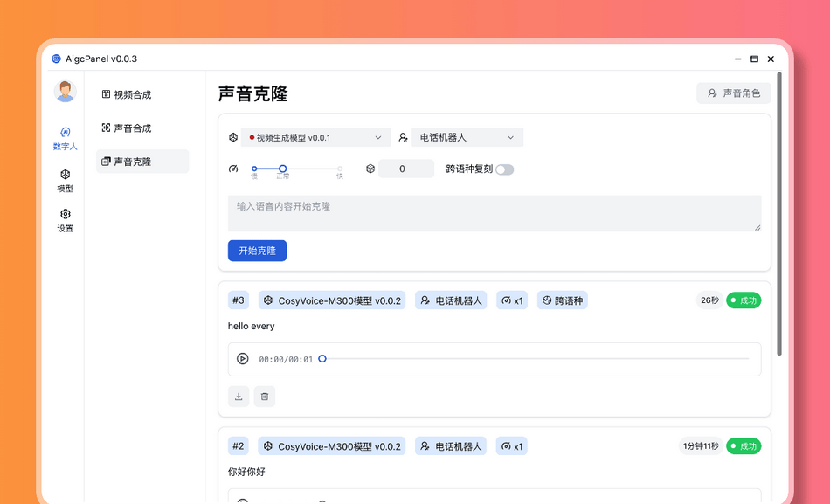Click the seed number field showing 0
The height and width of the screenshot is (504, 830).
tap(405, 169)
